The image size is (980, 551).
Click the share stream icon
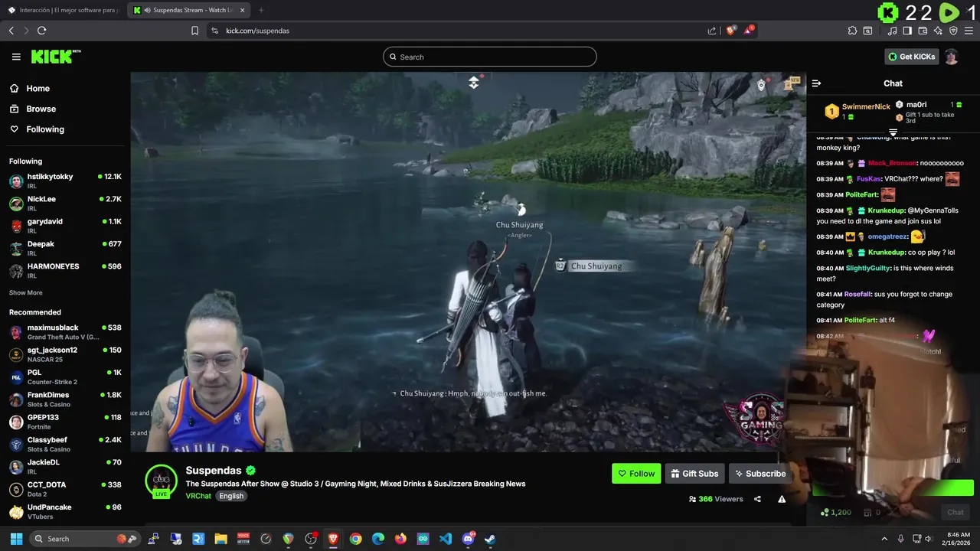tap(757, 499)
